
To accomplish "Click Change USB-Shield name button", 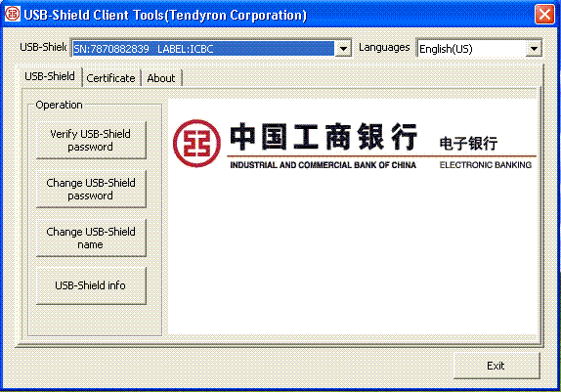I will click(x=91, y=239).
